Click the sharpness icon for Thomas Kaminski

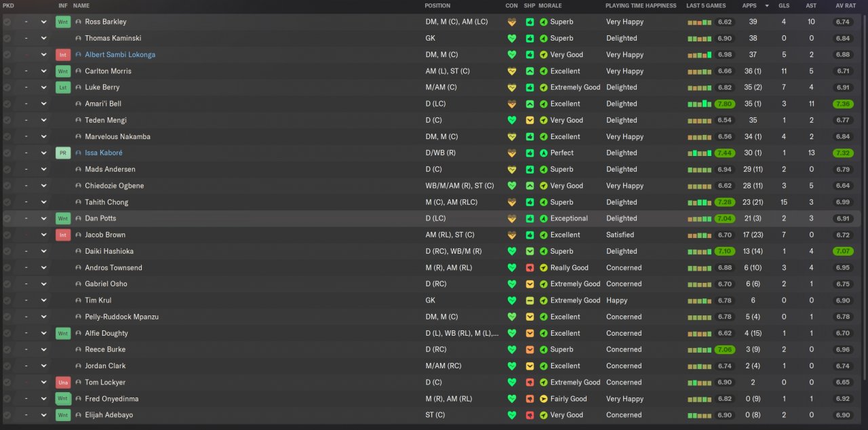[x=530, y=39]
